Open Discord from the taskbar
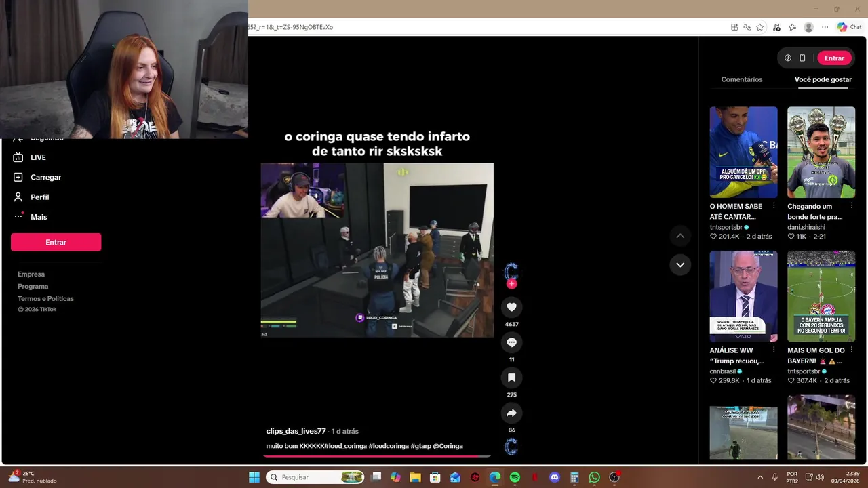868x488 pixels. point(555,477)
